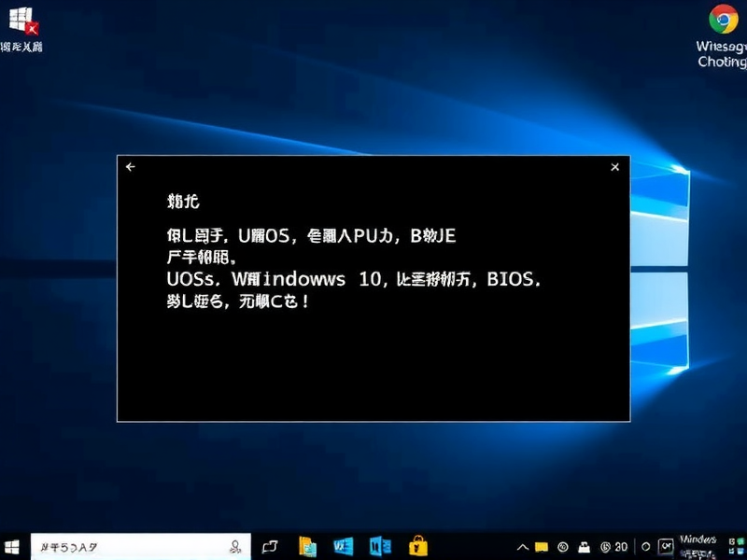The height and width of the screenshot is (560, 747).
Task: Open the input method indicator in tray
Action: (x=665, y=546)
